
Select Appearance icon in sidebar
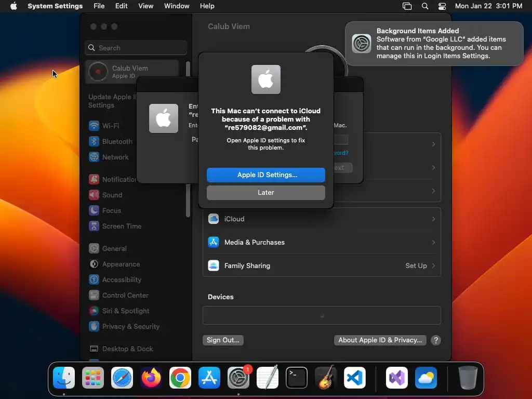pos(94,264)
